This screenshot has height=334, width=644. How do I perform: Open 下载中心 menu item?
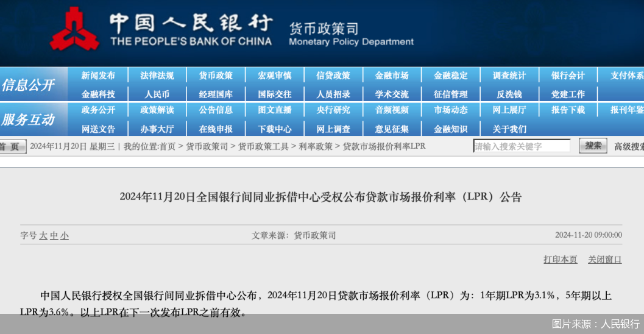point(274,129)
